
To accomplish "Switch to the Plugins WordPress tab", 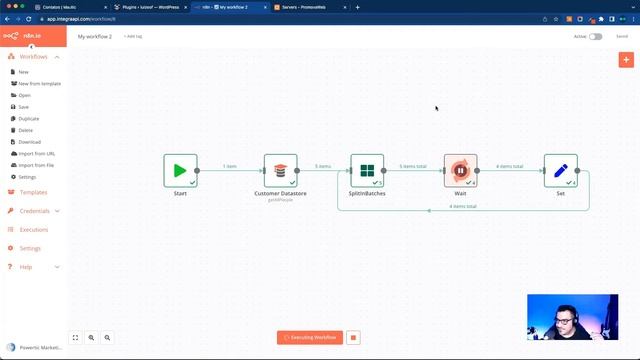I will pos(150,7).
